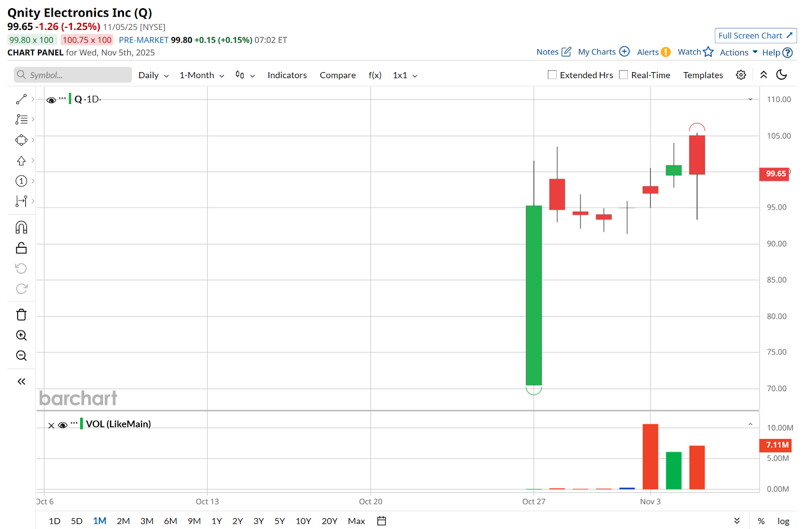The image size is (812, 529).
Task: Collapse the drawing tools sidebar
Action: click(x=21, y=381)
